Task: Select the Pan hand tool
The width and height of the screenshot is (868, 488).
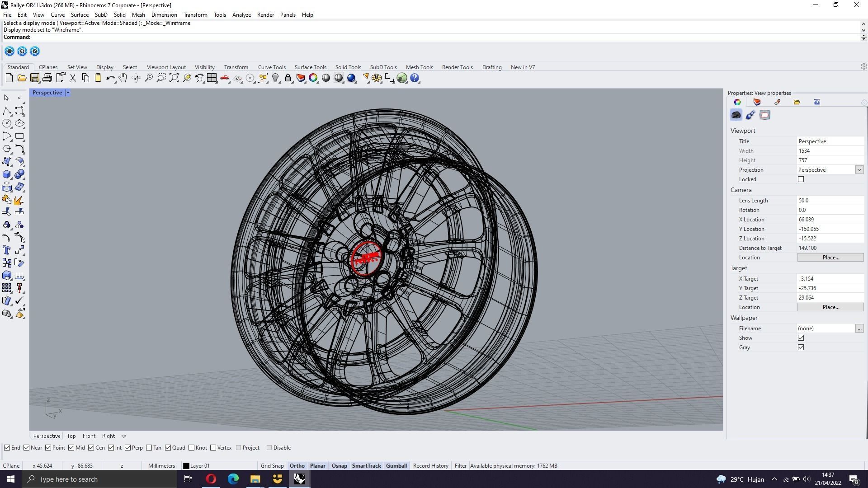Action: 123,78
